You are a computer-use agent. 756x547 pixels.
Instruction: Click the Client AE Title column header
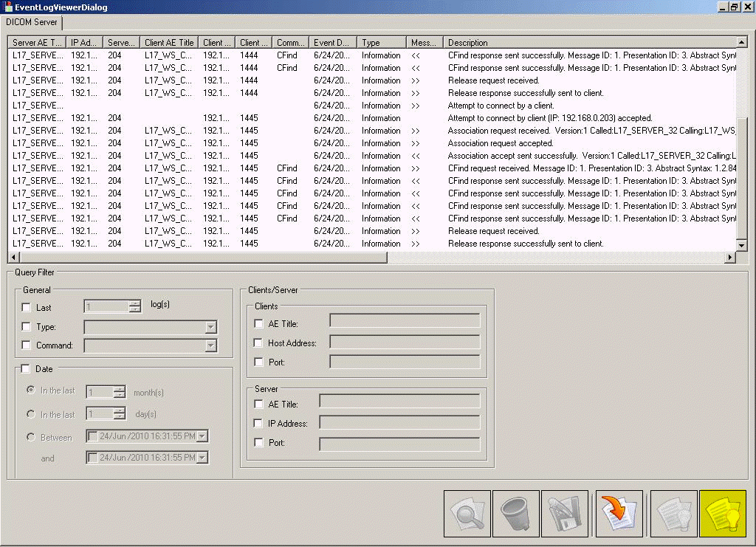coord(169,43)
